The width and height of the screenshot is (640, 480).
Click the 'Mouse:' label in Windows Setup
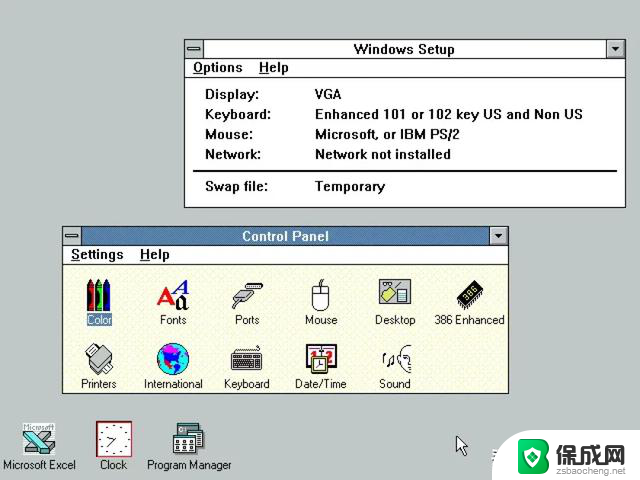229,134
